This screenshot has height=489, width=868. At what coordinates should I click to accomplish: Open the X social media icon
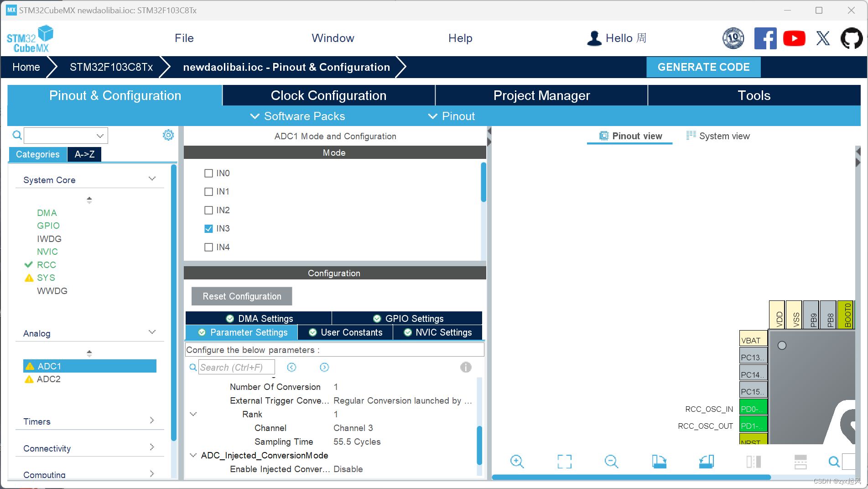click(823, 38)
